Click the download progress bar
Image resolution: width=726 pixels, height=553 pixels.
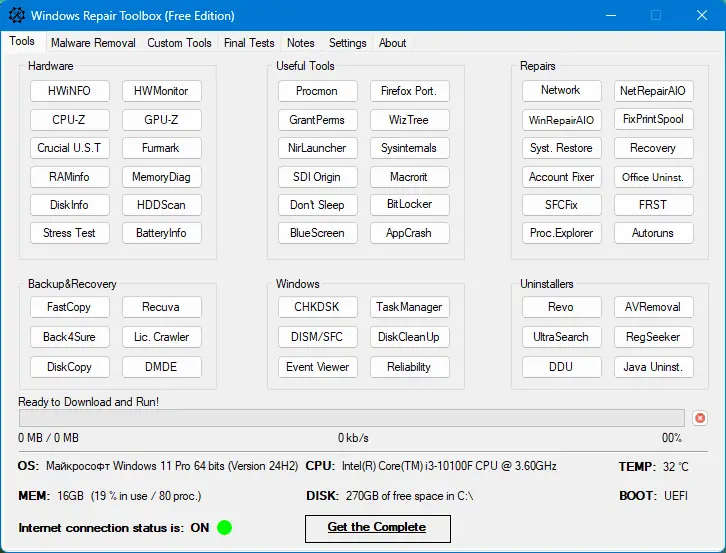pos(351,418)
